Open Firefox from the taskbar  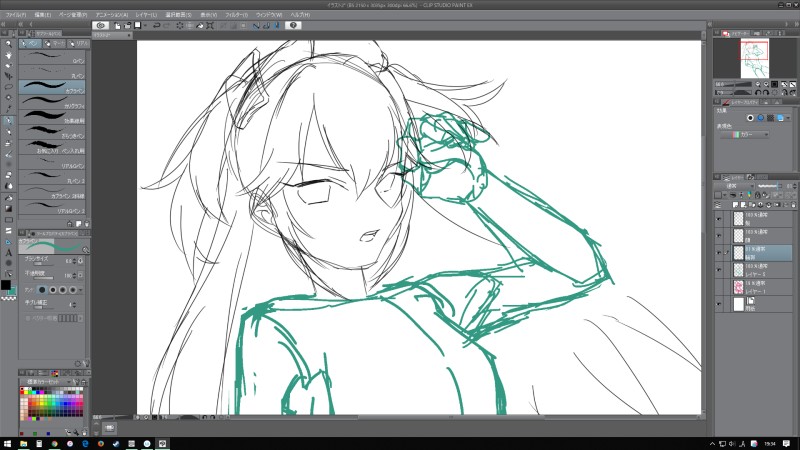[101, 443]
